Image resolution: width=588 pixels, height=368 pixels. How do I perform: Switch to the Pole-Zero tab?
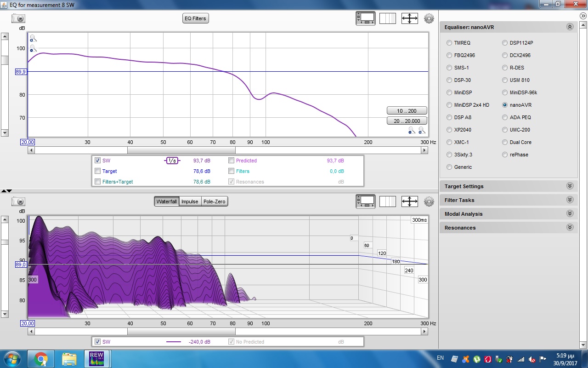[x=215, y=201]
